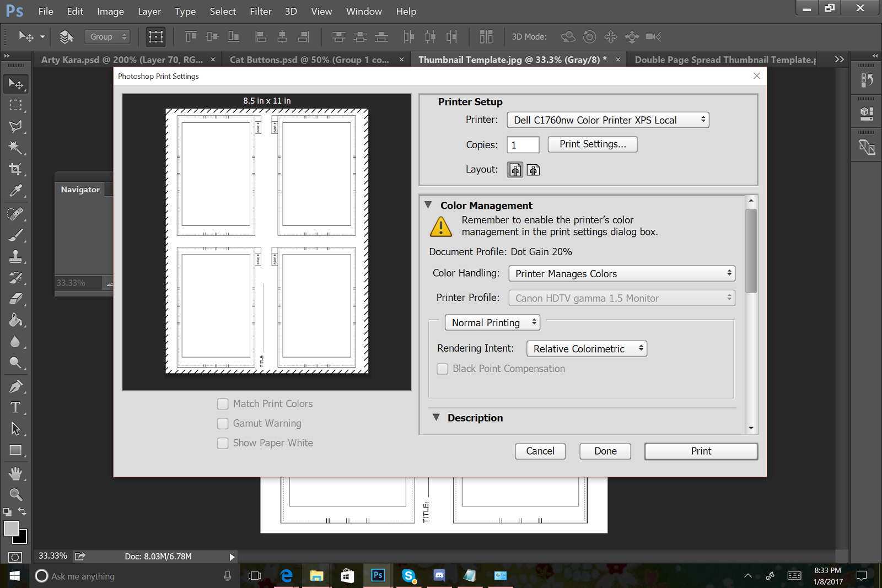Check the Show Paper White option
Screen dimensions: 882x588
tap(223, 443)
